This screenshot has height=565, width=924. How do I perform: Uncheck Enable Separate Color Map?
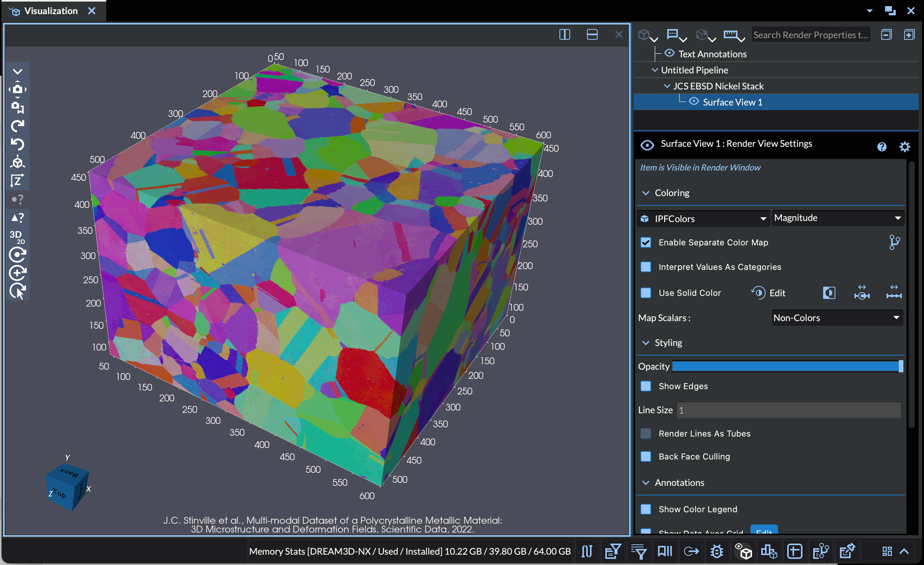(646, 242)
